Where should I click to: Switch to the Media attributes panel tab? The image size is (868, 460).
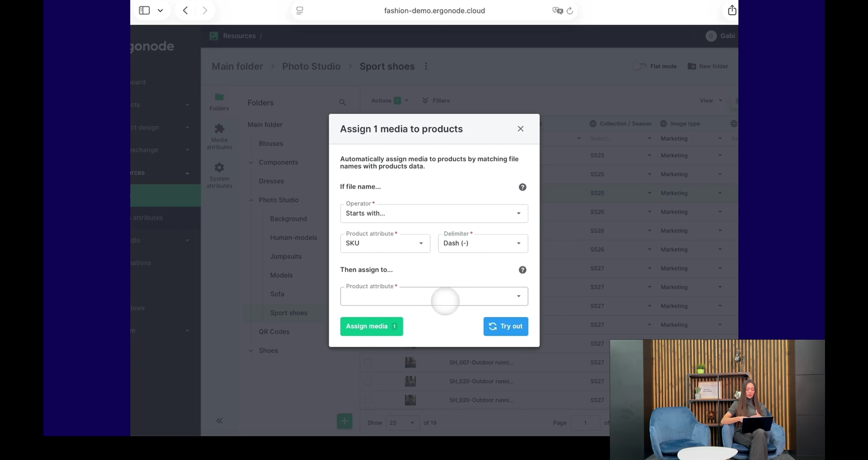219,137
